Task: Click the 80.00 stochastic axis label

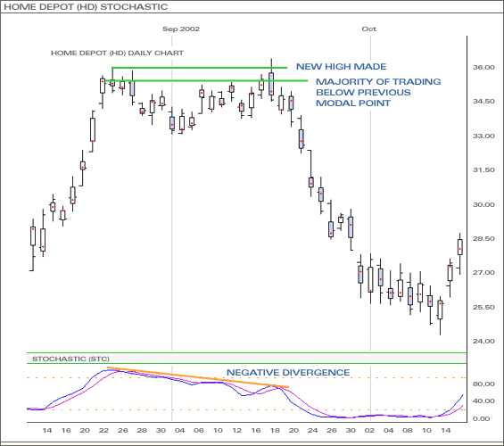Action: [x=483, y=384]
